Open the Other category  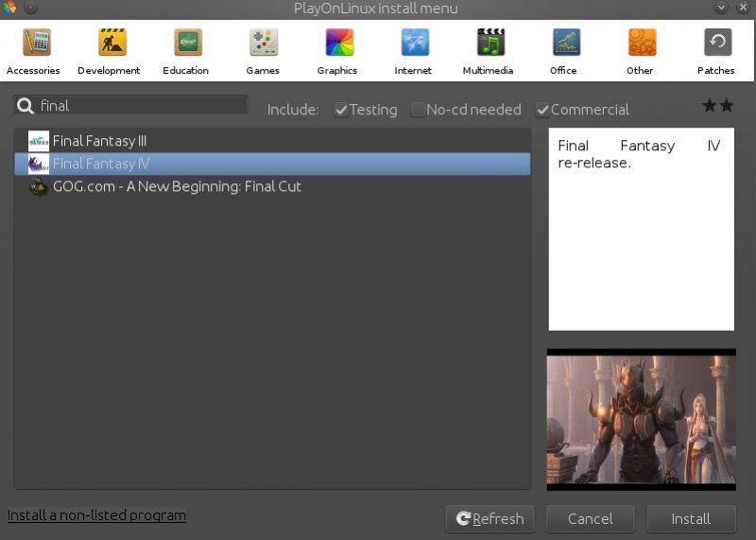(x=641, y=51)
